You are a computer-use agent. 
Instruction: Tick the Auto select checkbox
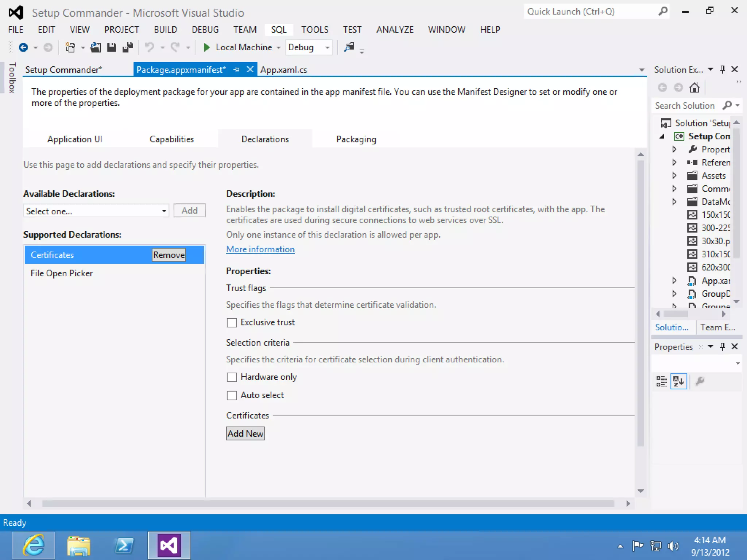point(232,396)
